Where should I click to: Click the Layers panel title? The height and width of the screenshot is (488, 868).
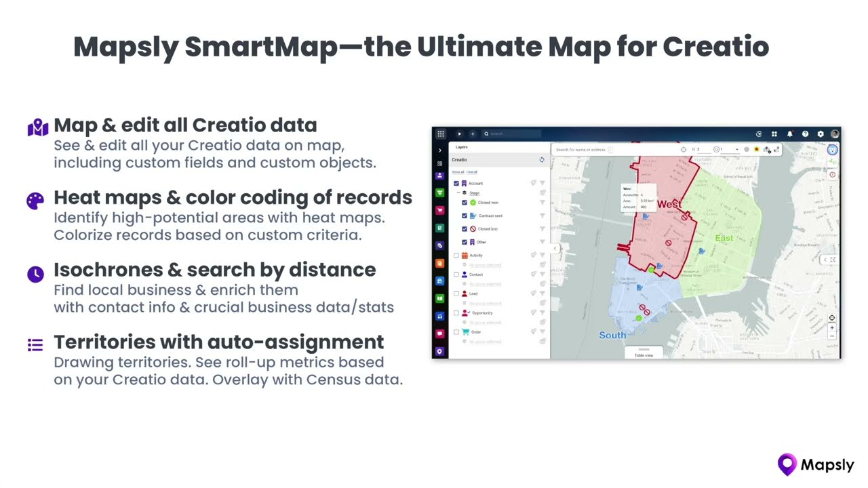coord(462,147)
